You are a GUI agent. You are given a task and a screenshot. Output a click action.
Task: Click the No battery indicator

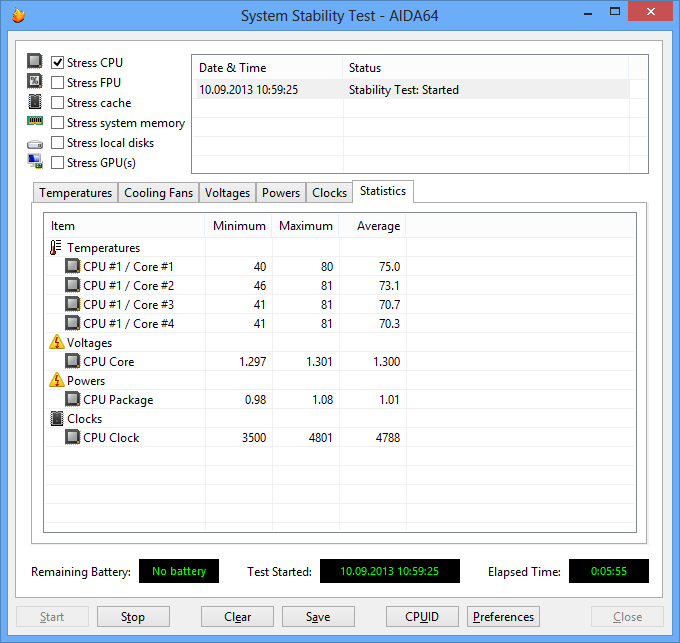tap(179, 571)
